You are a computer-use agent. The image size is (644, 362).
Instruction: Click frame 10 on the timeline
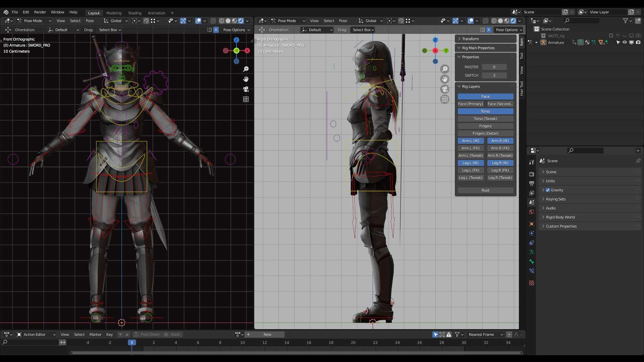click(243, 343)
